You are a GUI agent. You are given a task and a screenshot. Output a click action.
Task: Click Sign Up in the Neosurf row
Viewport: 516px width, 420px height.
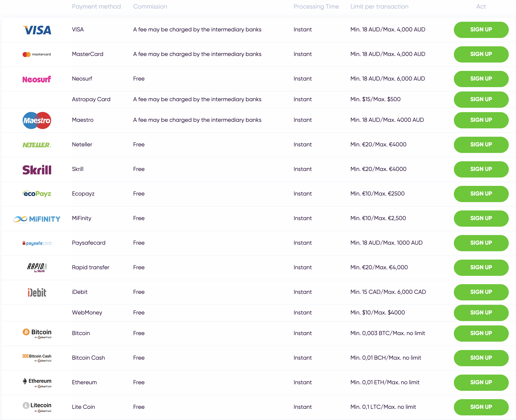481,79
